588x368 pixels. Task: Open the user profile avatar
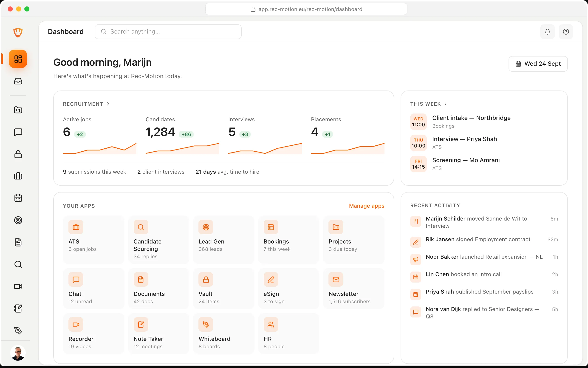click(x=18, y=353)
